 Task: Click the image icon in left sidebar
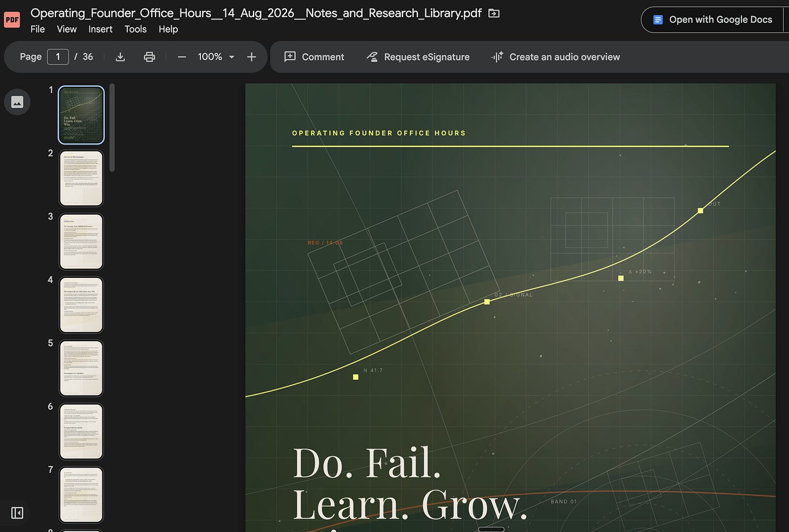pyautogui.click(x=17, y=102)
